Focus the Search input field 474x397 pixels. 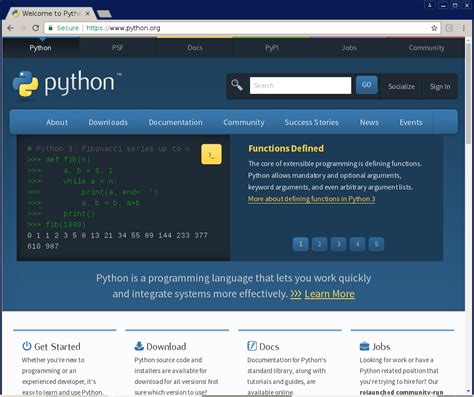coord(300,85)
